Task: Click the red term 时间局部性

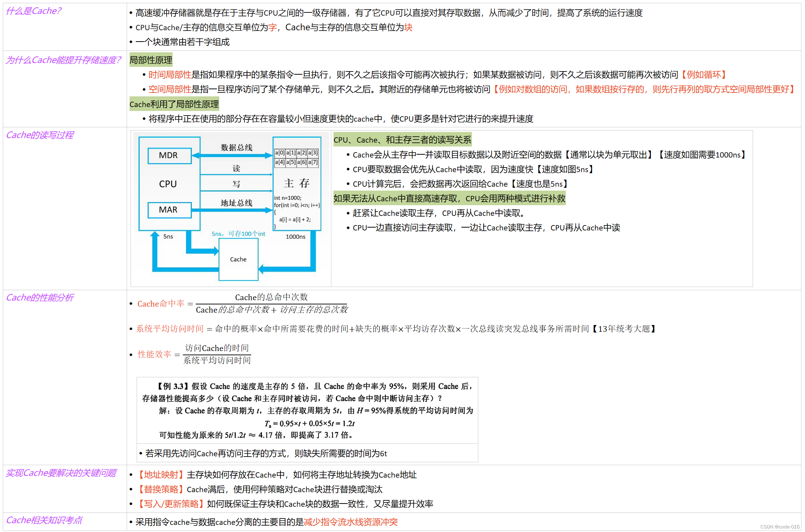Action: (170, 75)
